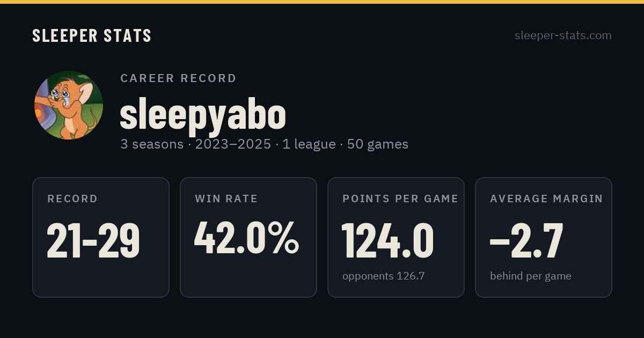The height and width of the screenshot is (338, 644).
Task: Select the sleepyabo username heading
Action: [x=203, y=114]
